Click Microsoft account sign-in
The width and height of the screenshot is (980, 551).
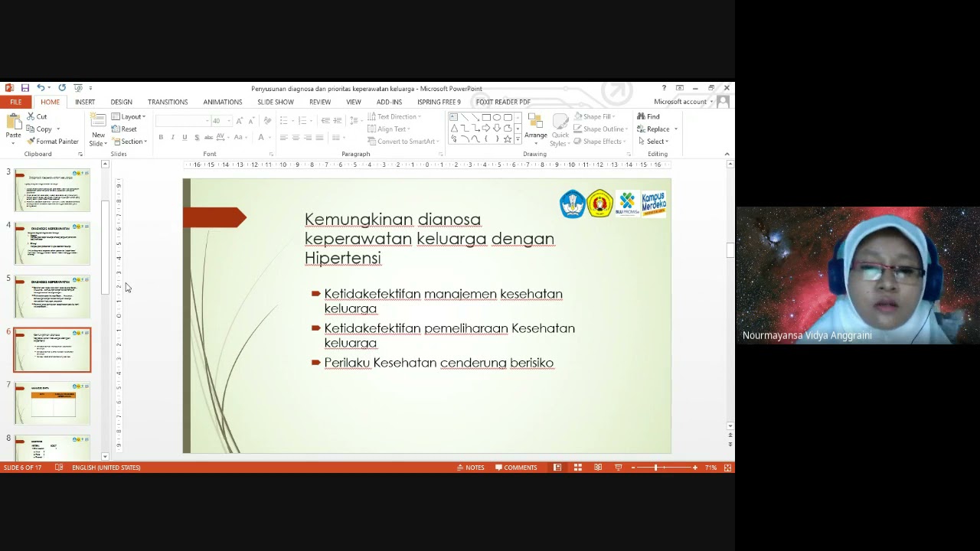(x=683, y=102)
